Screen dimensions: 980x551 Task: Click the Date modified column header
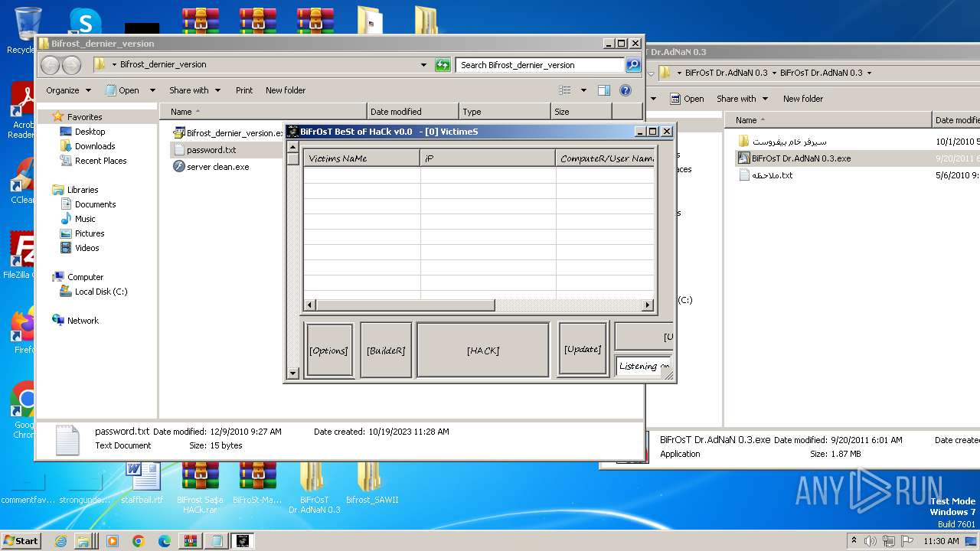pyautogui.click(x=413, y=112)
